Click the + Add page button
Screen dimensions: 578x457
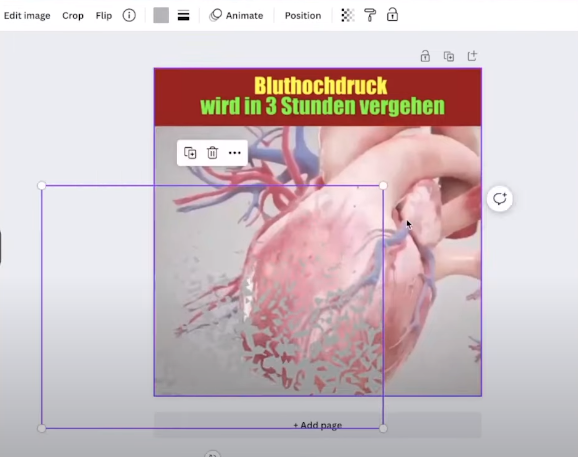317,425
